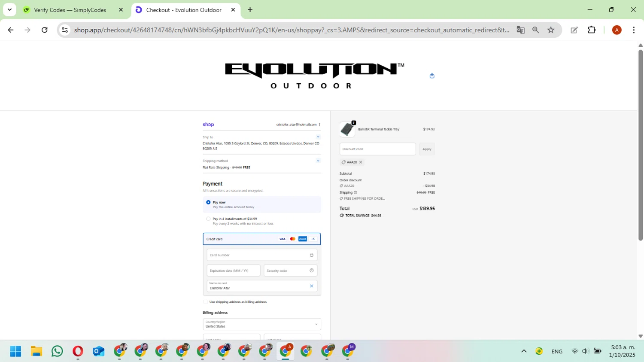Go back to previous page

click(x=11, y=30)
